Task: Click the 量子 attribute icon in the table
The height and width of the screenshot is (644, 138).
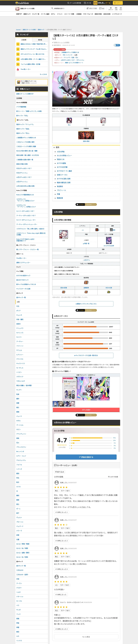Action: 97,230
